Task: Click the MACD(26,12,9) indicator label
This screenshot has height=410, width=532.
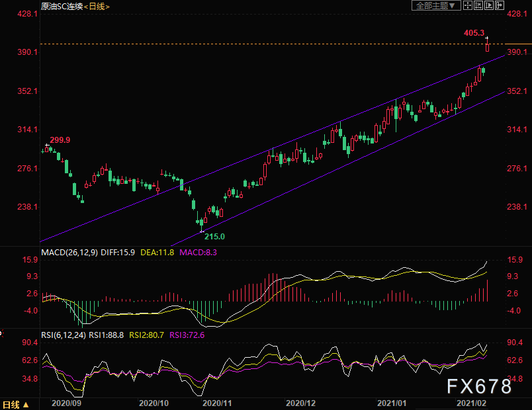Action: 69,253
